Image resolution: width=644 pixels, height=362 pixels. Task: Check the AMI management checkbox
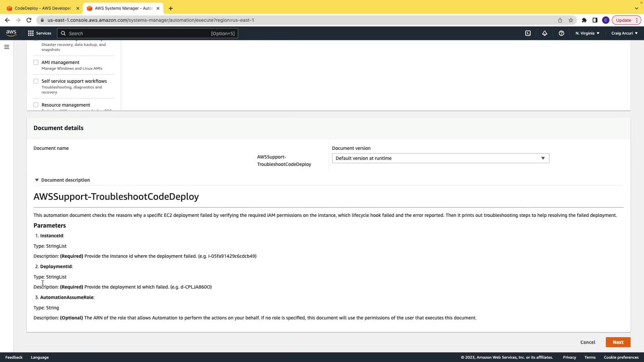tap(36, 62)
